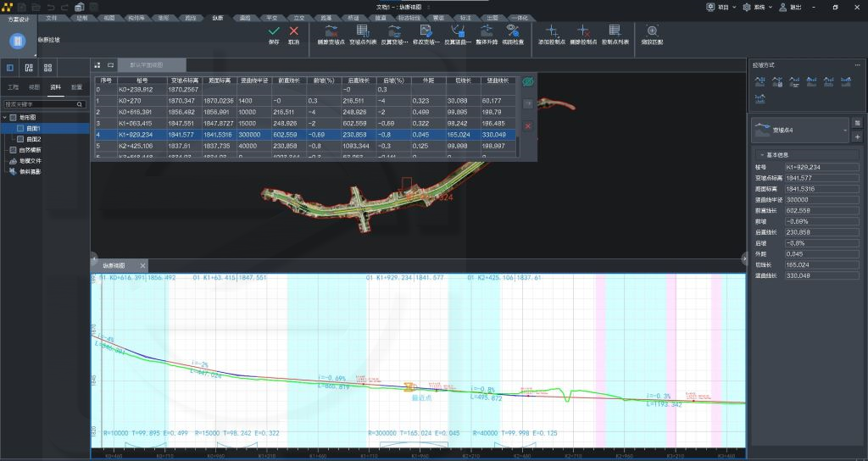Select the 添加控制点 tool

pyautogui.click(x=551, y=34)
